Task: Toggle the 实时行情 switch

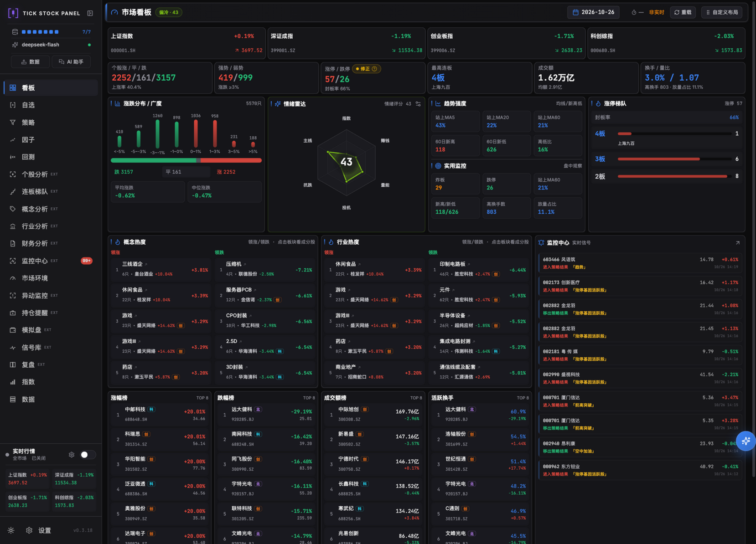Action: click(88, 454)
